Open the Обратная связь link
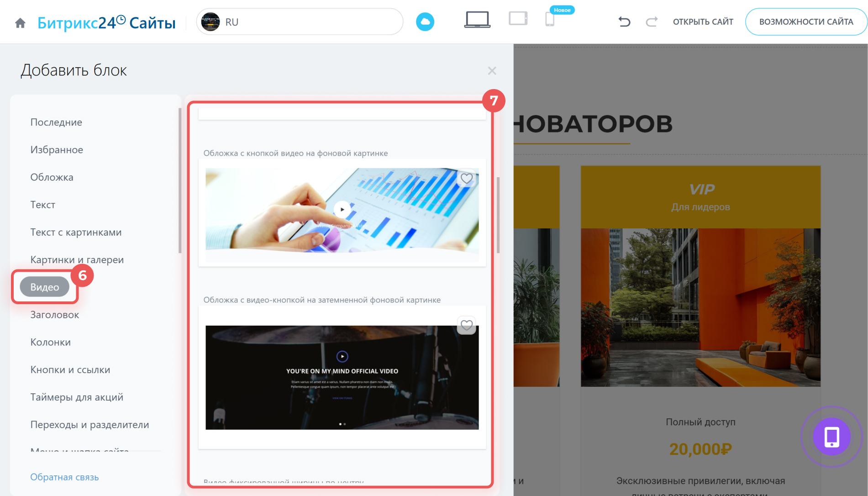 [64, 477]
